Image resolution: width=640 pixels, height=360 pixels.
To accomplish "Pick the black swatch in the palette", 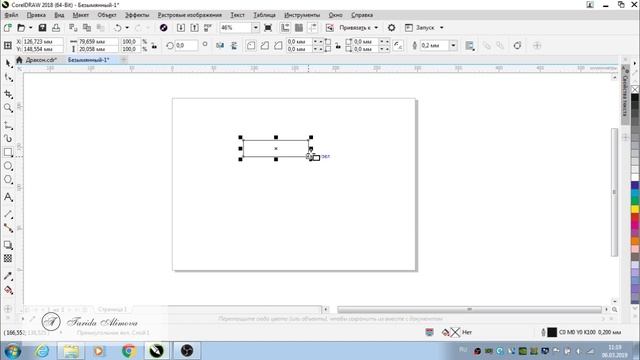I will click(x=635, y=98).
